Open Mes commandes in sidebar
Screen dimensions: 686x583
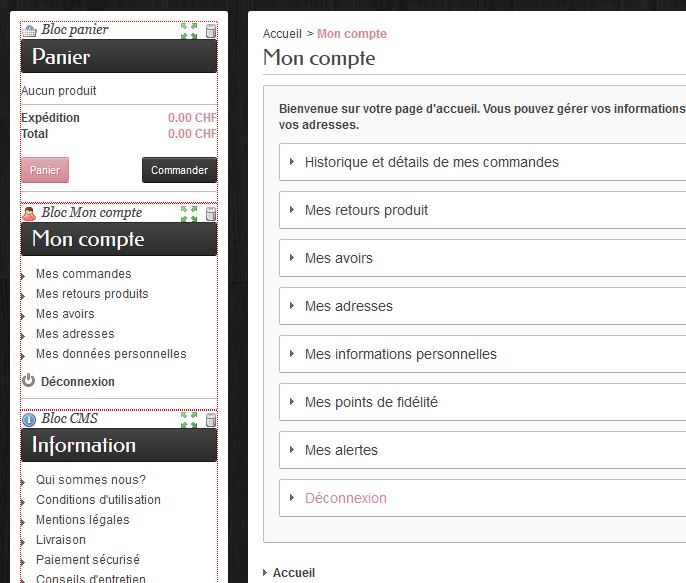pyautogui.click(x=84, y=274)
